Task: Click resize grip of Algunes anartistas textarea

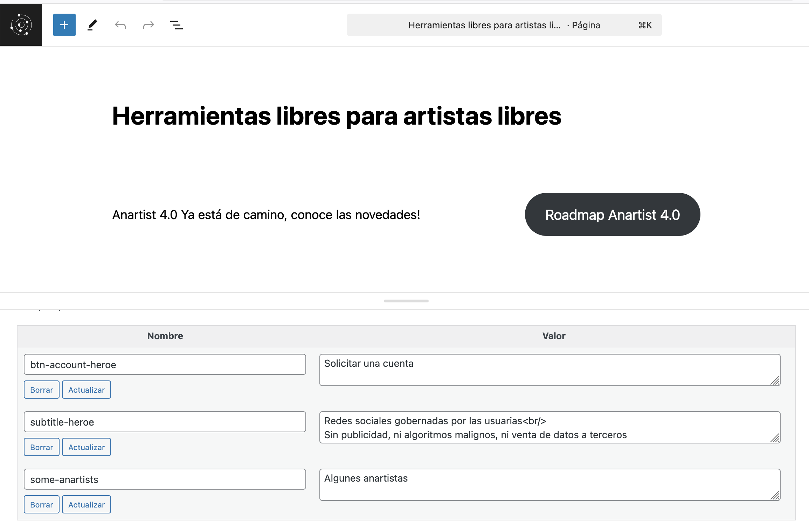Action: coord(775,495)
